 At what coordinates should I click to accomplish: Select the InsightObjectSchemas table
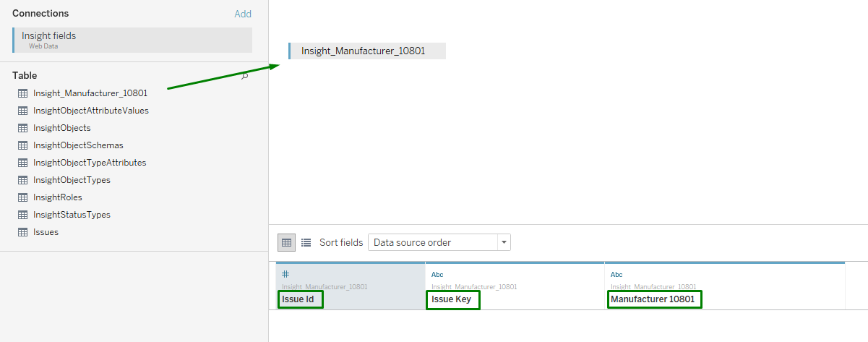(x=78, y=145)
